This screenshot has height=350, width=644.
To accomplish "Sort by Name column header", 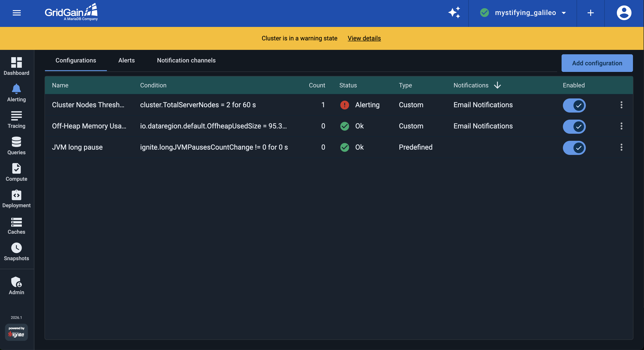I will tap(60, 85).
